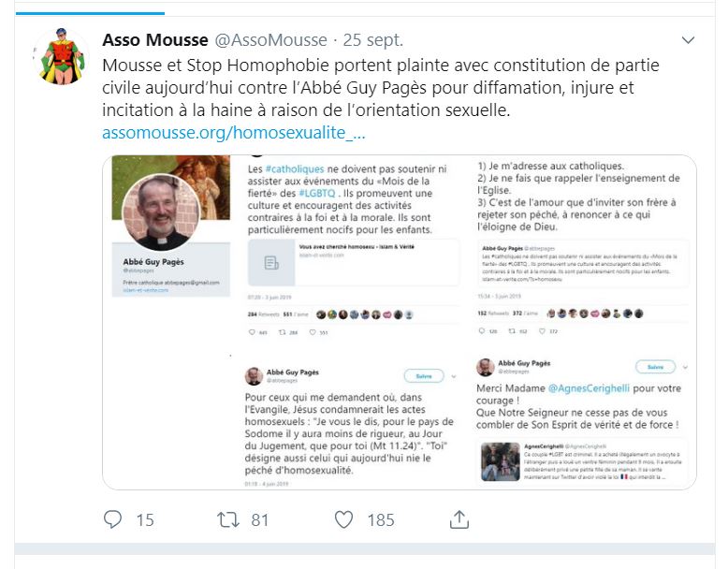Viewport: 728px width, 569px height.
Task: Click the reply count 15
Action: [x=145, y=519]
